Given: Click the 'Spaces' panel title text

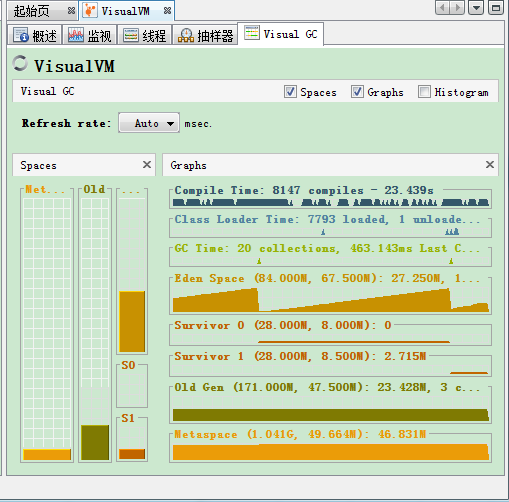Looking at the screenshot, I should click(x=38, y=165).
